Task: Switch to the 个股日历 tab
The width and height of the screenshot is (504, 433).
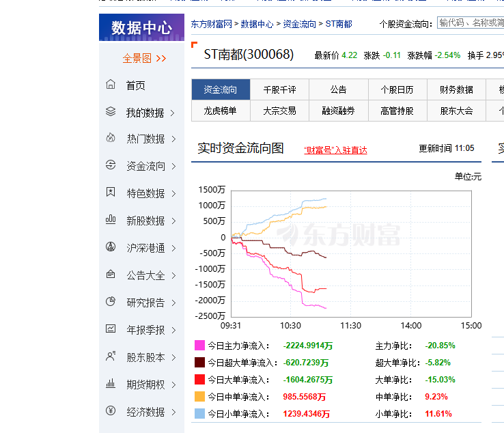Action: 397,89
